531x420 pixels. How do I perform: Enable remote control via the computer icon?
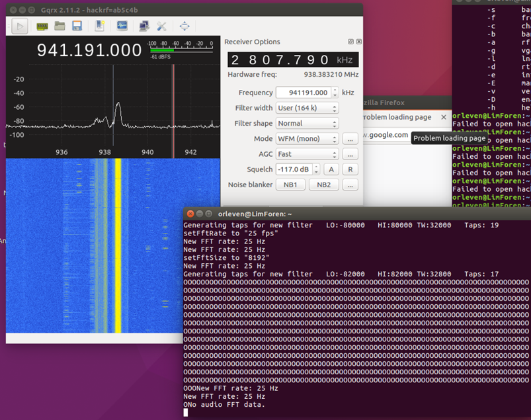coord(142,26)
